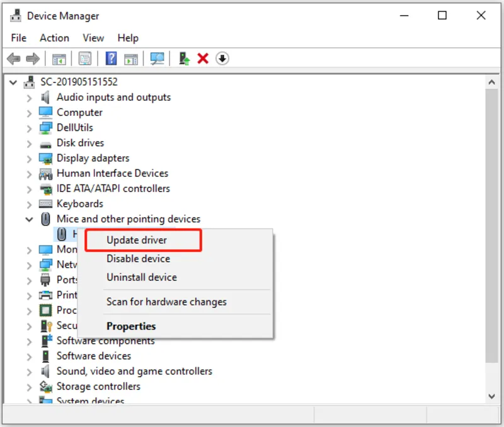Click the red X Uninstall device icon

click(203, 59)
